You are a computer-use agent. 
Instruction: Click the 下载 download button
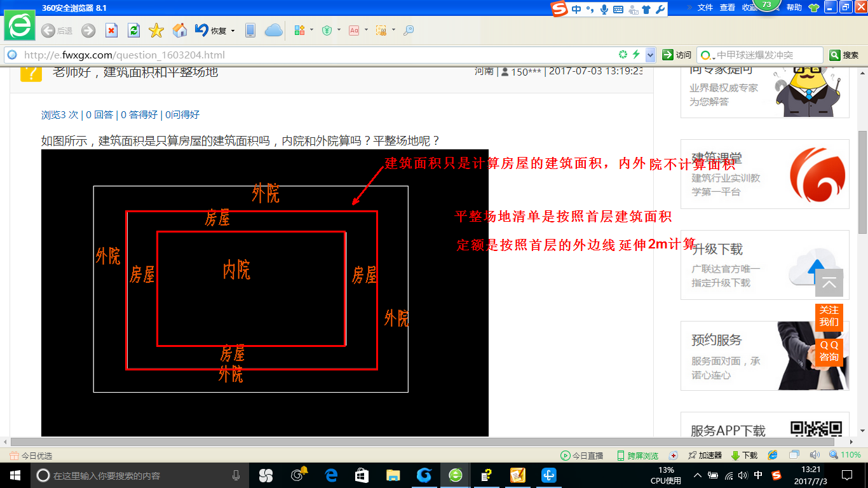point(745,456)
